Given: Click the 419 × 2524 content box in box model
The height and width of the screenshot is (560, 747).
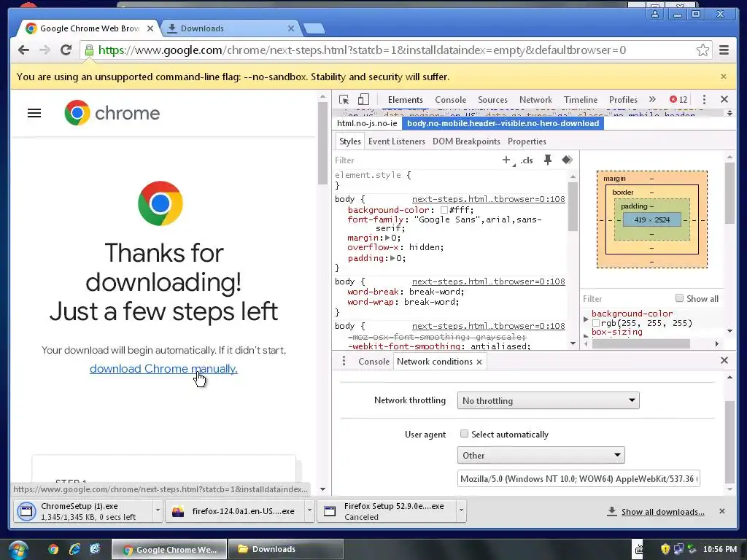Looking at the screenshot, I should tap(651, 220).
